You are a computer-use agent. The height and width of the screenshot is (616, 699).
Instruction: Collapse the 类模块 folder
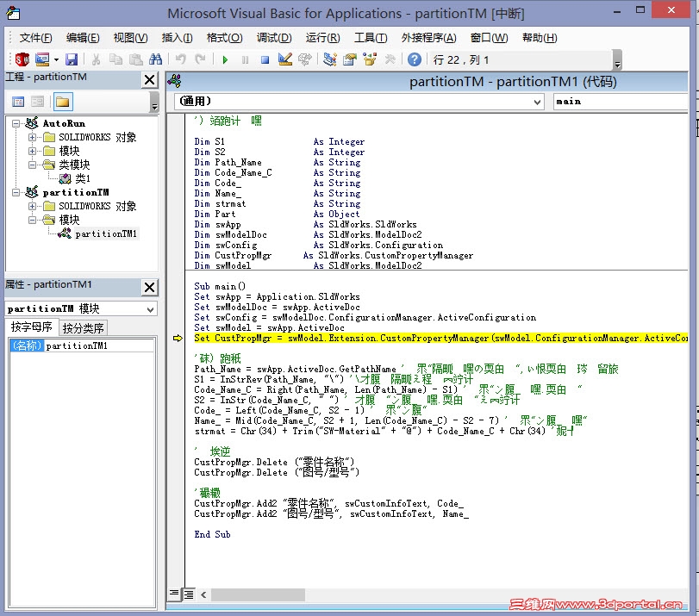32,165
